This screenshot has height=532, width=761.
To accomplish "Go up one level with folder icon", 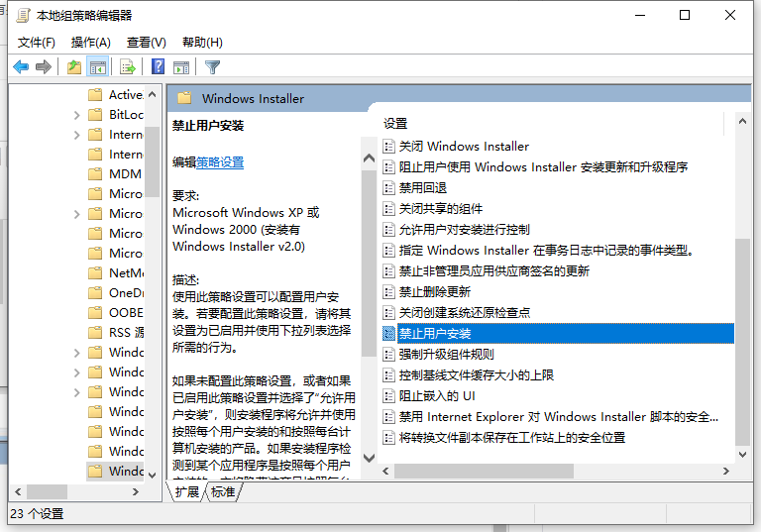I will pyautogui.click(x=74, y=67).
